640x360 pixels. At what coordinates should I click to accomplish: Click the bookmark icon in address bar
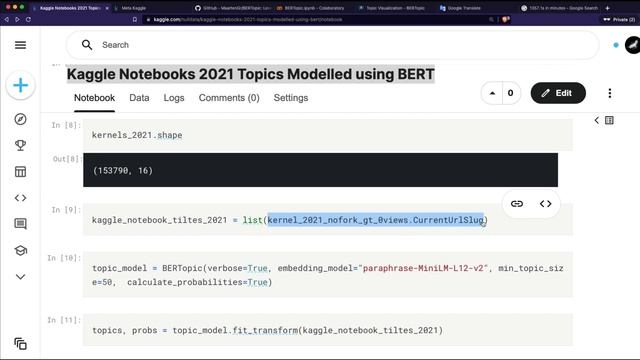pos(135,19)
